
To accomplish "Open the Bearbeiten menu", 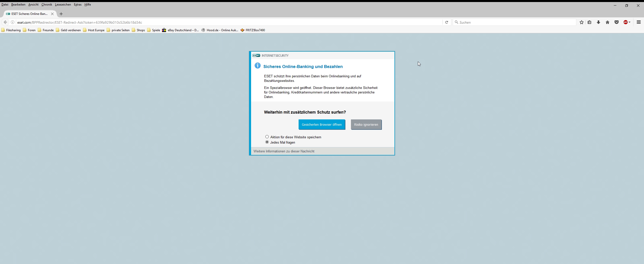I will pos(18,5).
